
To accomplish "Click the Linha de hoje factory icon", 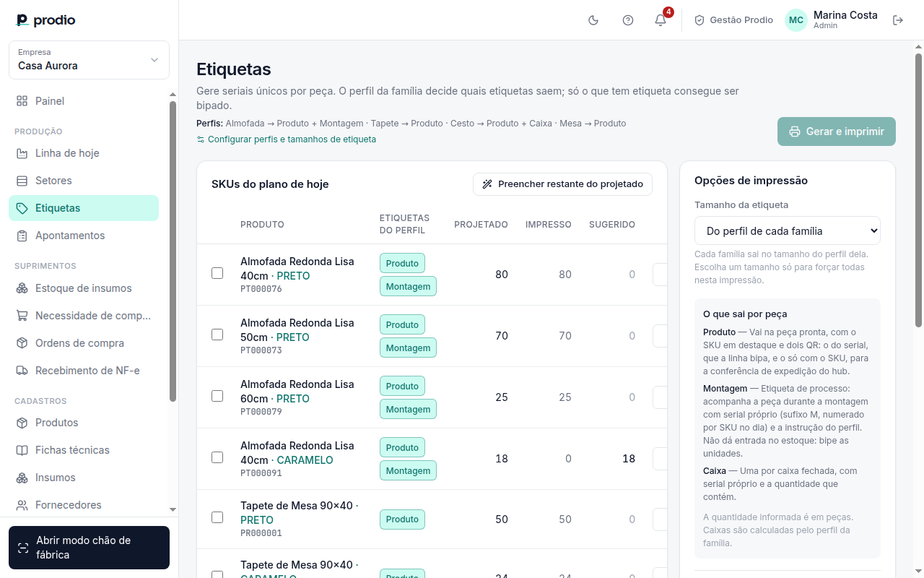I will pyautogui.click(x=22, y=153).
